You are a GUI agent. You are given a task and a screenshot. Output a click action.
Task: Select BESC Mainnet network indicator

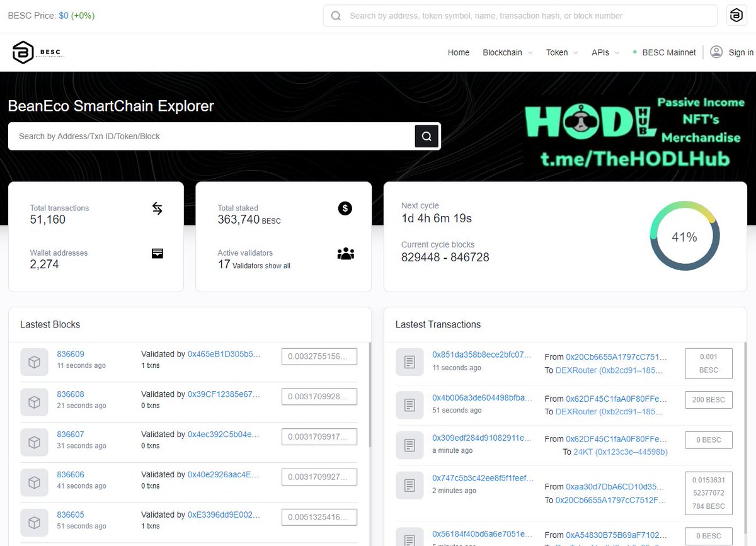click(665, 52)
